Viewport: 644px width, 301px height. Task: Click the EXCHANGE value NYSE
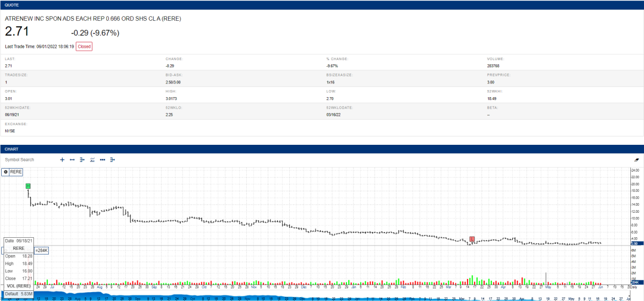pos(10,131)
